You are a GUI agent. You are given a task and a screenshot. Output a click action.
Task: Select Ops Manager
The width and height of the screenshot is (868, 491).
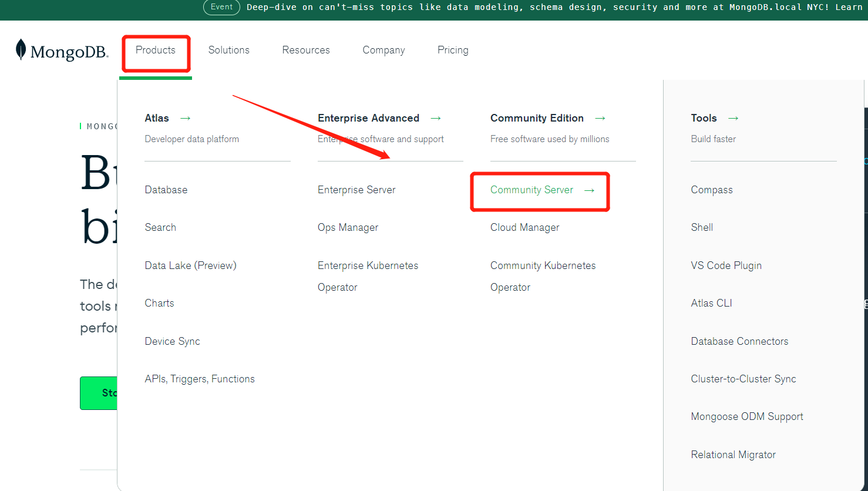348,227
